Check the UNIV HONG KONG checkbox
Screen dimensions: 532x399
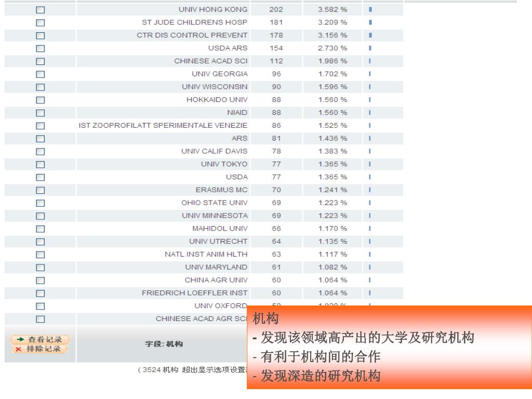(x=41, y=10)
